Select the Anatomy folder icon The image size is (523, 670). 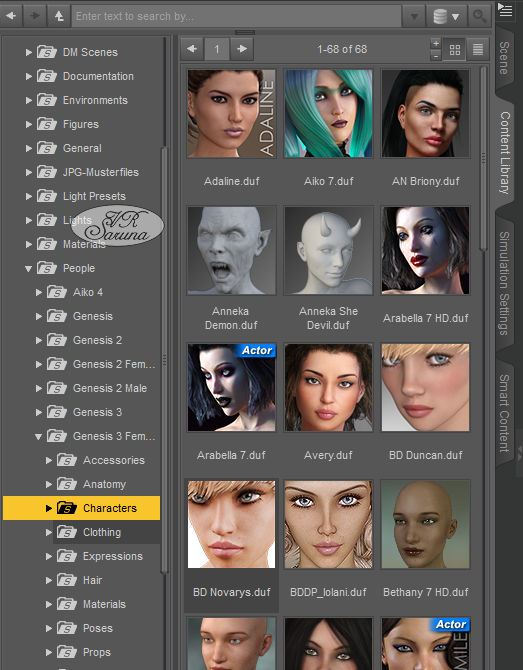click(67, 484)
